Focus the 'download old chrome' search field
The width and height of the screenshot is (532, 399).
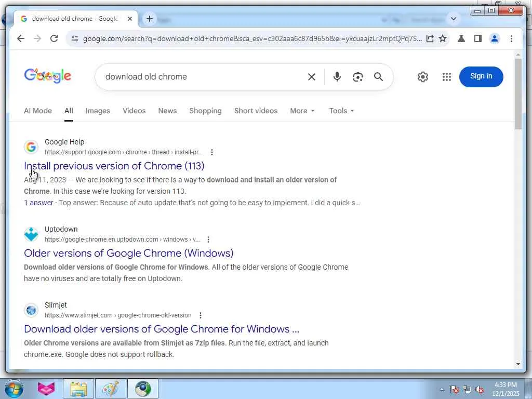tap(204, 77)
